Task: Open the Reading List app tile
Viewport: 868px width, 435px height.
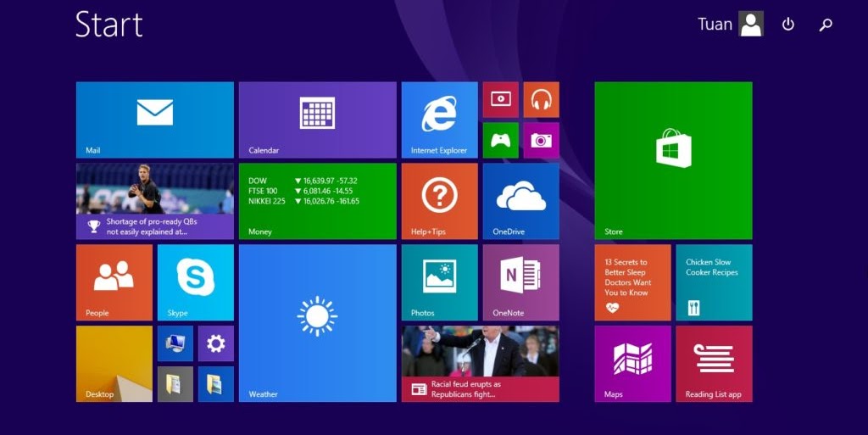Action: point(714,364)
